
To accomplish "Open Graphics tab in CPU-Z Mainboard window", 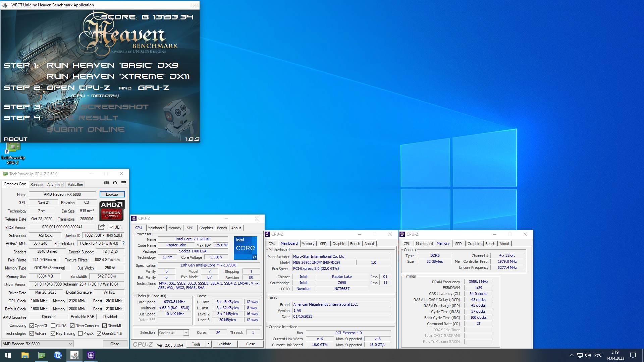I will click(339, 244).
